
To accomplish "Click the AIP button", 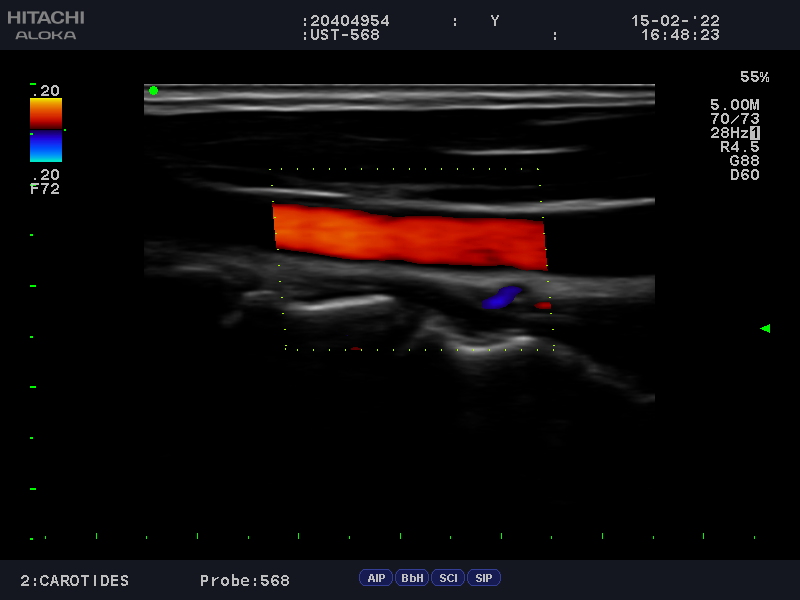I will [376, 578].
